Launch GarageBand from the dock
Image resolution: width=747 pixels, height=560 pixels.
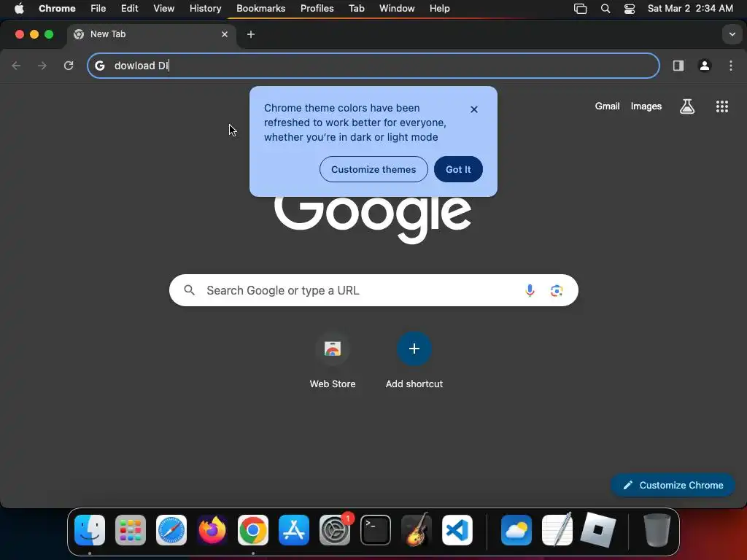(417, 530)
